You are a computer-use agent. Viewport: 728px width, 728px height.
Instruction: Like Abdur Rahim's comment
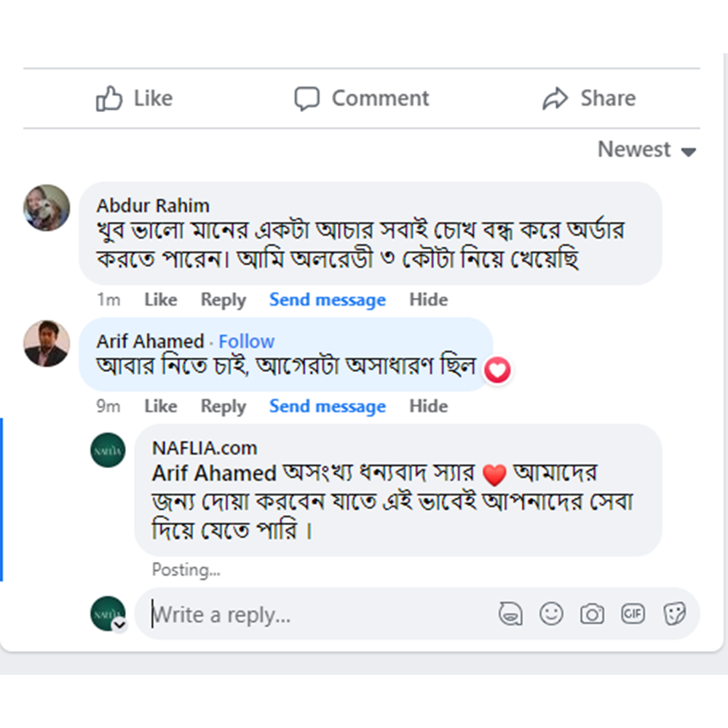(x=160, y=300)
